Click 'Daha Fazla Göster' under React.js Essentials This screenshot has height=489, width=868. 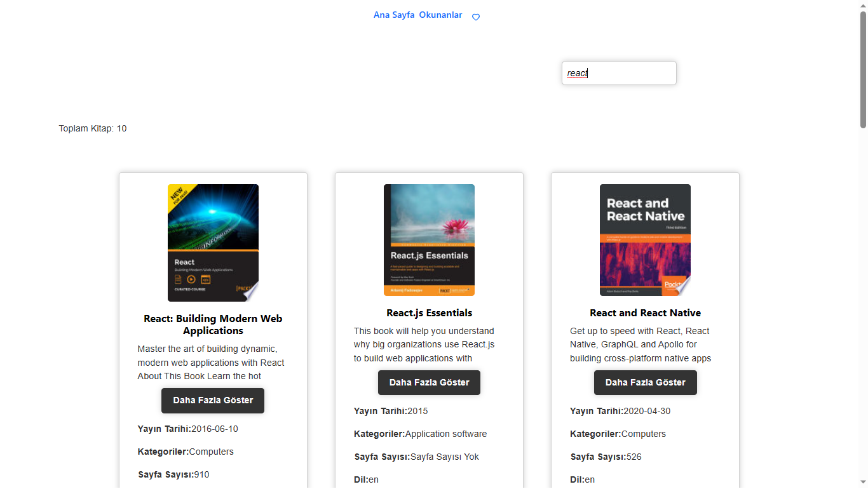(x=429, y=382)
